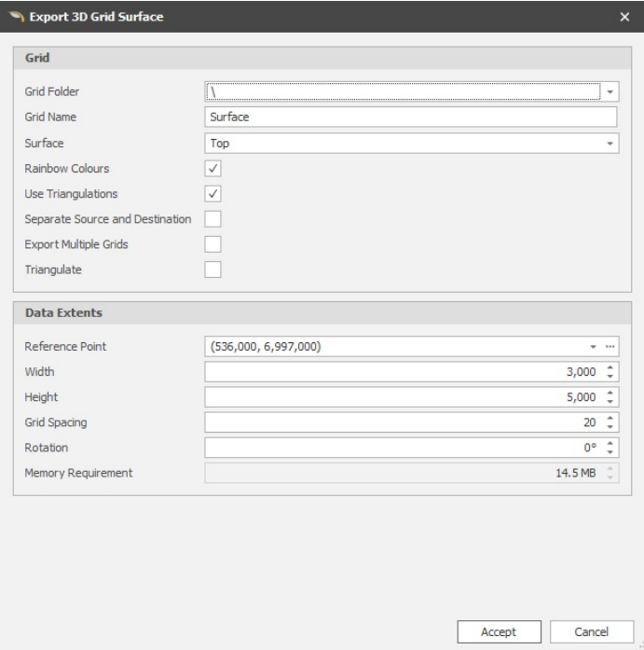
Task: Click the Width value input field
Action: [x=401, y=372]
